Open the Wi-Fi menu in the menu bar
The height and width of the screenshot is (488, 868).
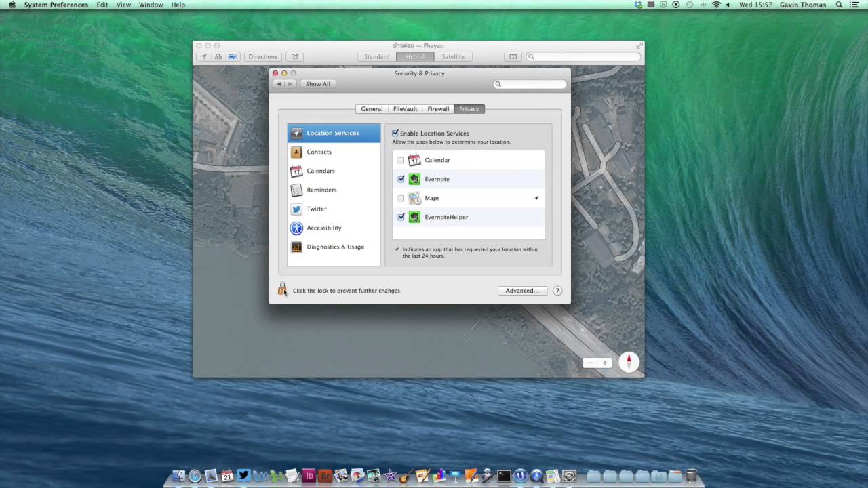coord(715,5)
